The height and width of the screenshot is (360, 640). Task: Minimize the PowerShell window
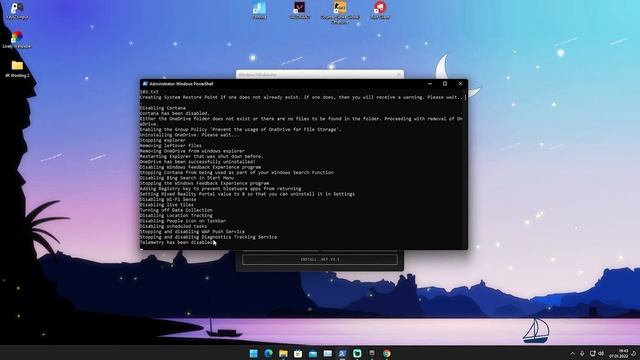tap(430, 84)
